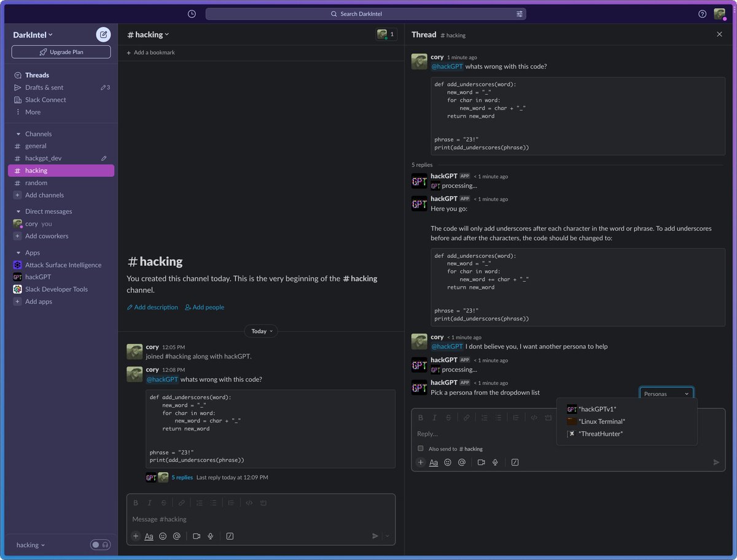Collapse the Direct messages section

[18, 211]
